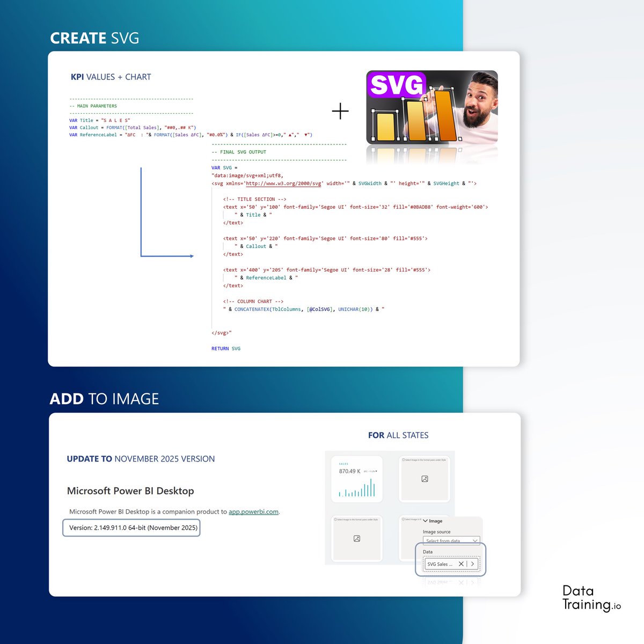Click the KPI VALUES + CHART heading
Image resolution: width=644 pixels, height=644 pixels.
(111, 77)
